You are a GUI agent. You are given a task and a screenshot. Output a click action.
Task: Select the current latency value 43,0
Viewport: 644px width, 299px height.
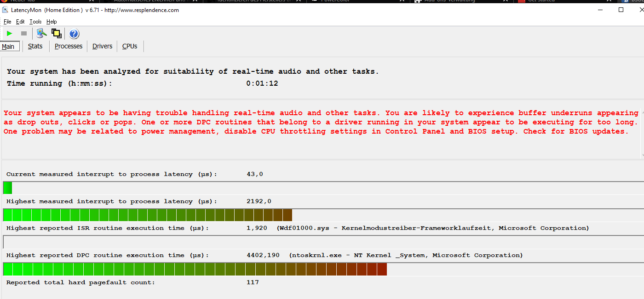click(255, 174)
